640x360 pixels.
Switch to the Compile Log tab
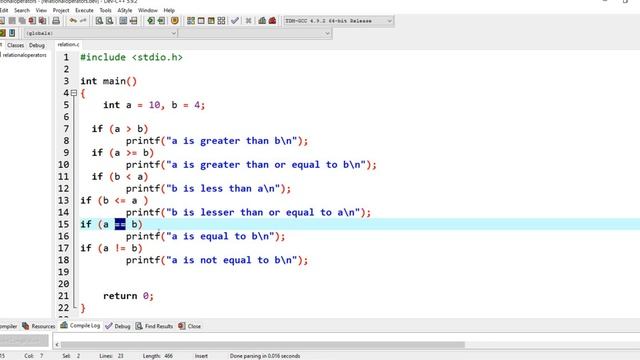tap(80, 325)
